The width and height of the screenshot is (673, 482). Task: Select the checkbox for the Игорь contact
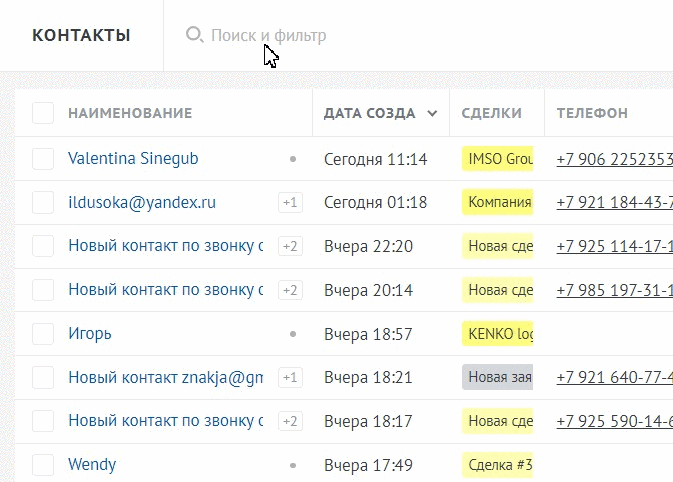point(43,334)
